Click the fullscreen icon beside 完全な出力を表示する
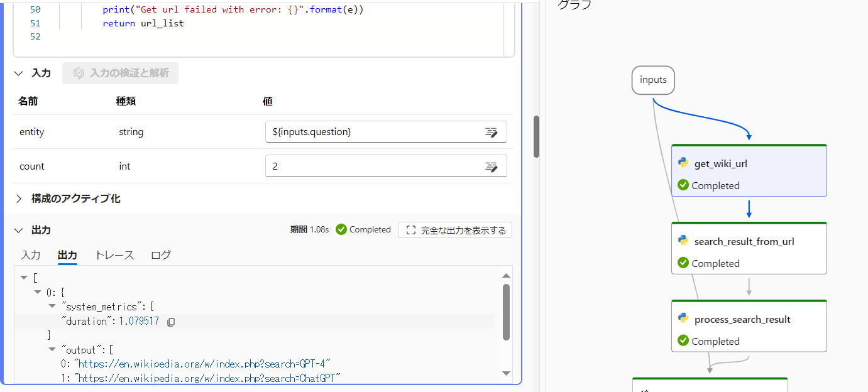The height and width of the screenshot is (392, 868). pos(411,230)
